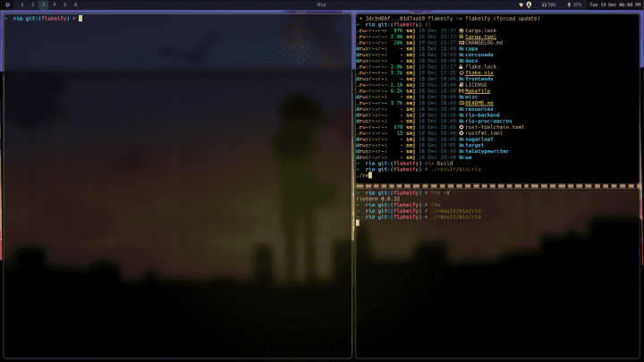Switch to workspace 1

point(21,5)
